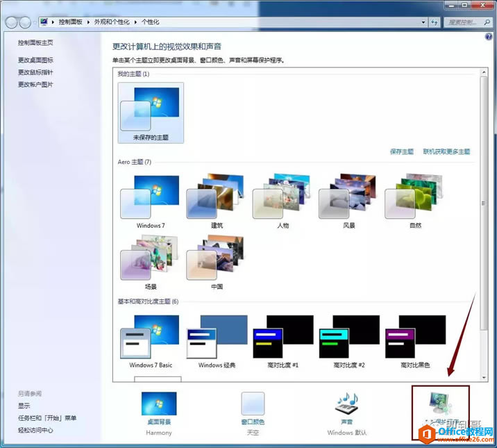Apply the 风景 (Landscapes) theme
Screen dimensions: 497x448
(x=348, y=201)
